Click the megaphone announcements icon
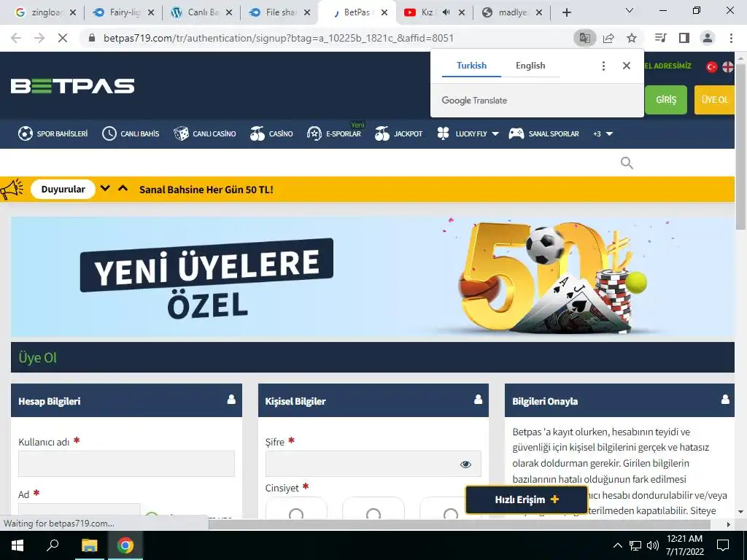Image resolution: width=747 pixels, height=560 pixels. point(12,189)
